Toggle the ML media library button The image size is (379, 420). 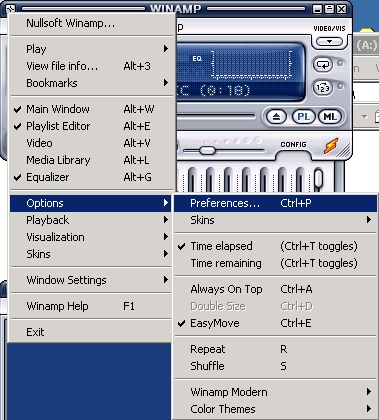[330, 117]
